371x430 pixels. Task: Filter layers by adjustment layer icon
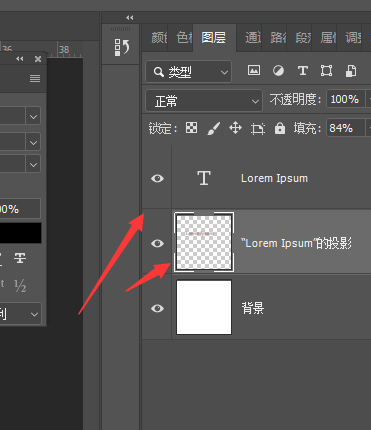(x=278, y=71)
